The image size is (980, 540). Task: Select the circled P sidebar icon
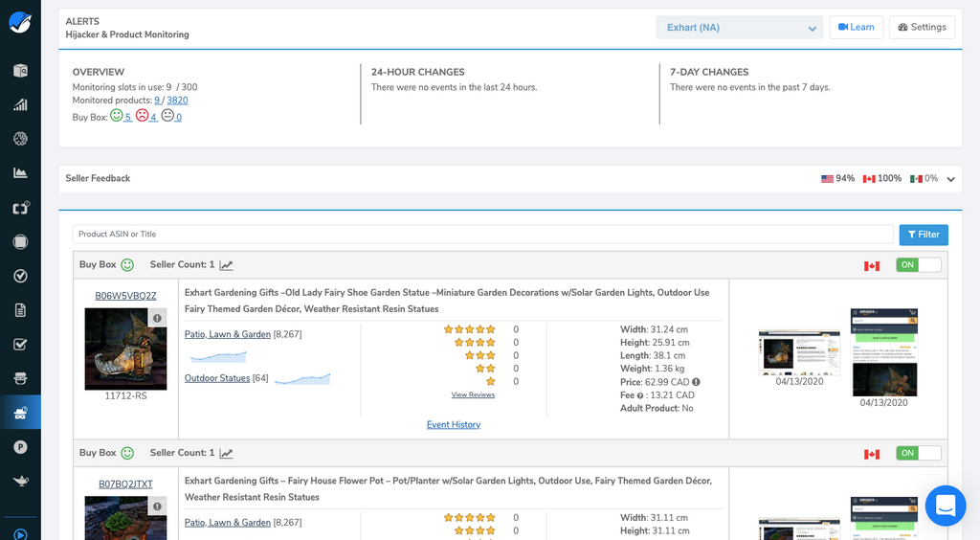(20, 447)
